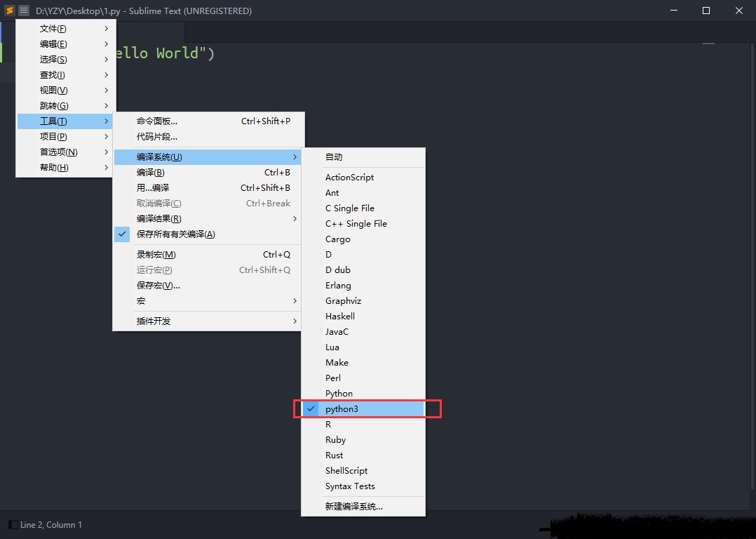The width and height of the screenshot is (756, 539).
Task: Select the Python build system
Action: point(339,393)
